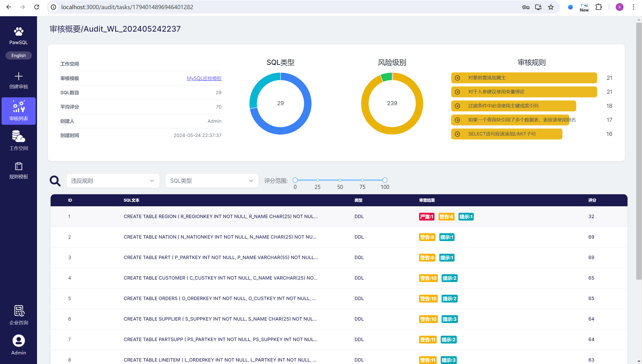Viewport: 642px width, 364px height.
Task: Switch the language with the English toggle
Action: coord(19,55)
